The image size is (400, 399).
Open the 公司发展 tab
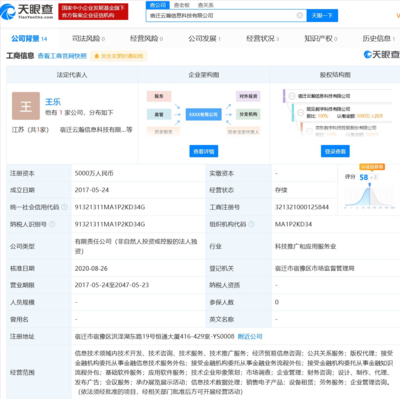point(204,39)
